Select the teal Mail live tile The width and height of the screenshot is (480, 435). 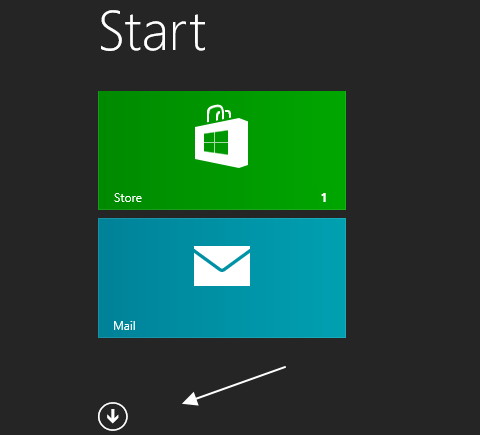222,278
